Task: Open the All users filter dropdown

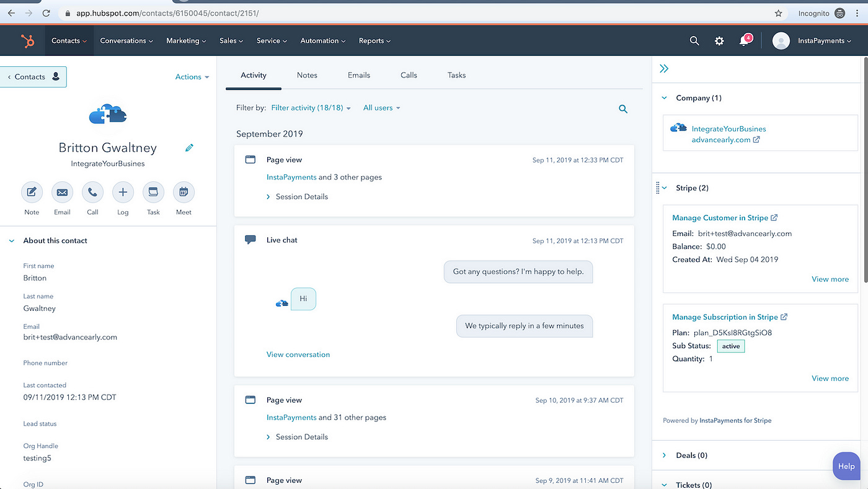Action: click(x=381, y=108)
